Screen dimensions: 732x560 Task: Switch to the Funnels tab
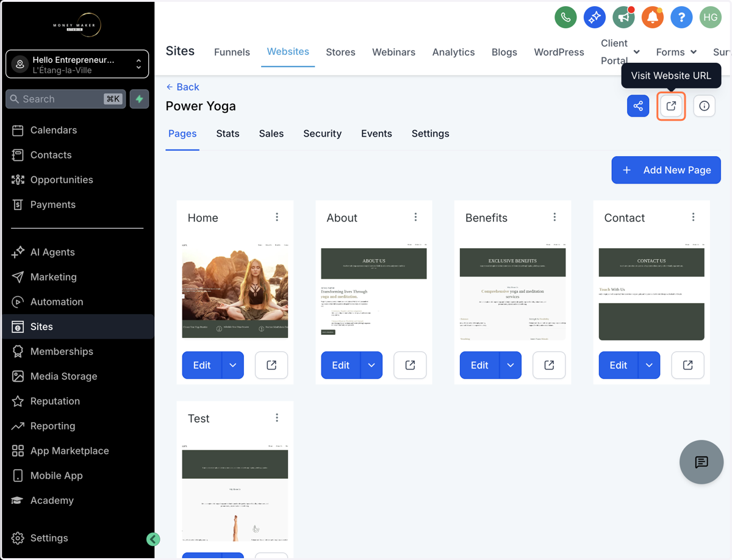232,52
